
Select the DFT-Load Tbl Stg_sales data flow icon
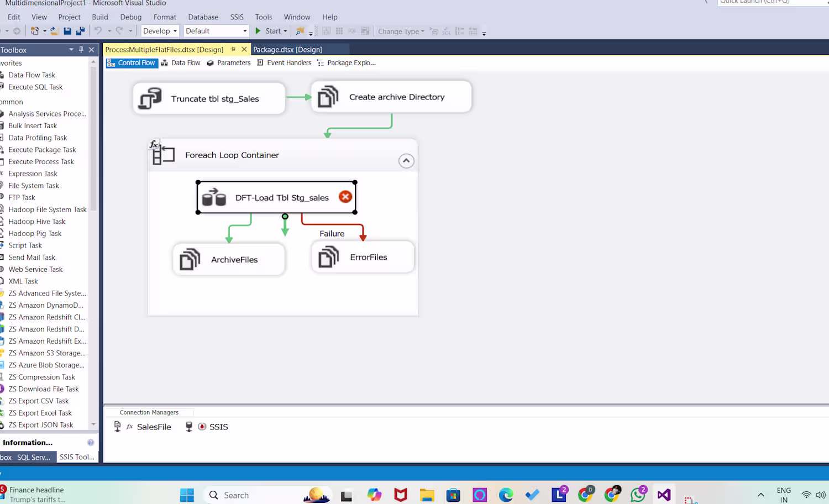(214, 197)
